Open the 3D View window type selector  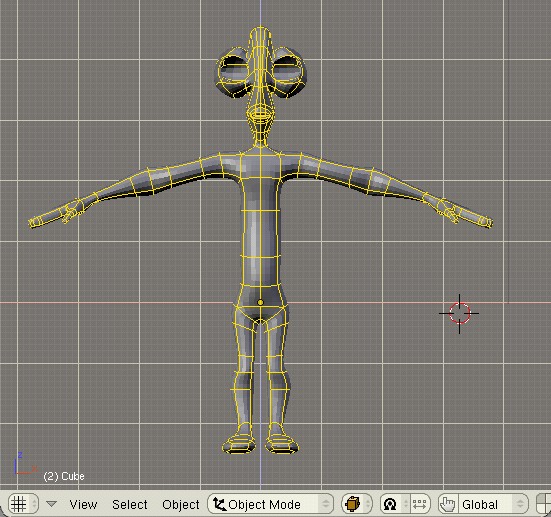point(23,504)
